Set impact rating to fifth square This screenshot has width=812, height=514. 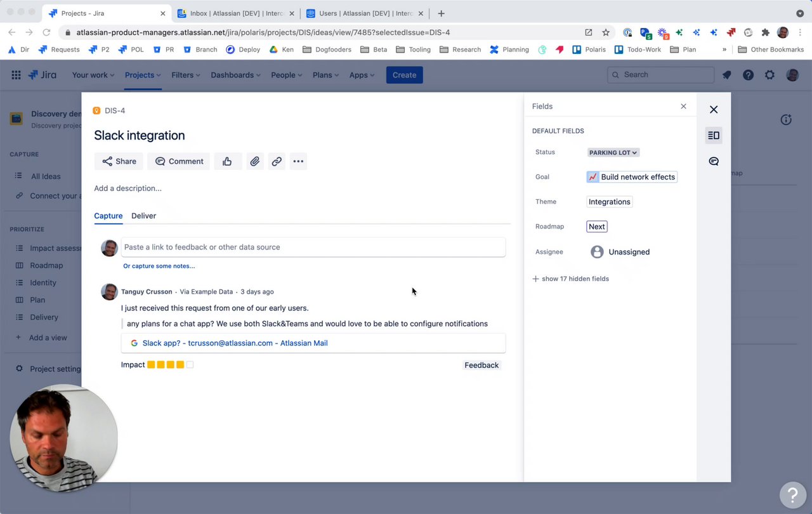click(190, 365)
